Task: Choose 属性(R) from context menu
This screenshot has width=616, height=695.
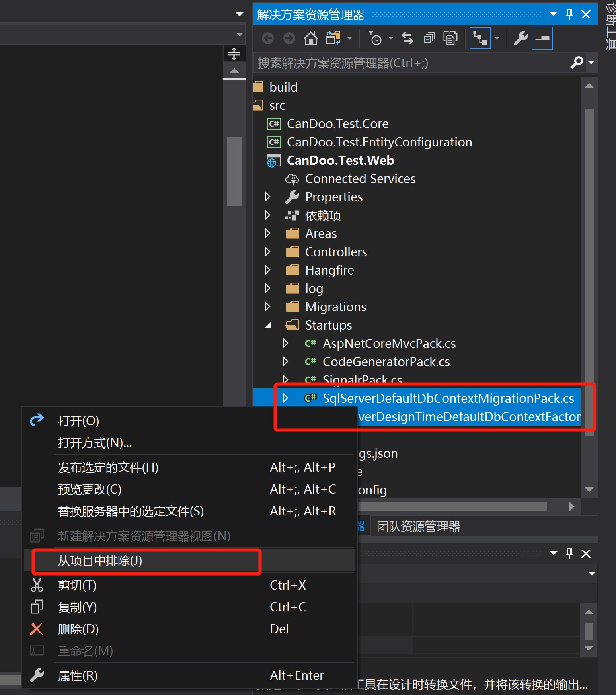Action: click(189, 675)
